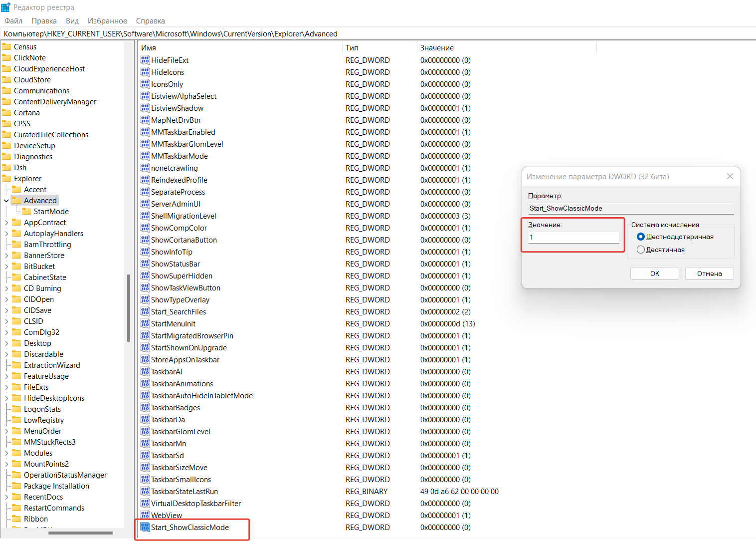
Task: Click the tree pane vertical scrollbar thumb
Action: coord(129,307)
